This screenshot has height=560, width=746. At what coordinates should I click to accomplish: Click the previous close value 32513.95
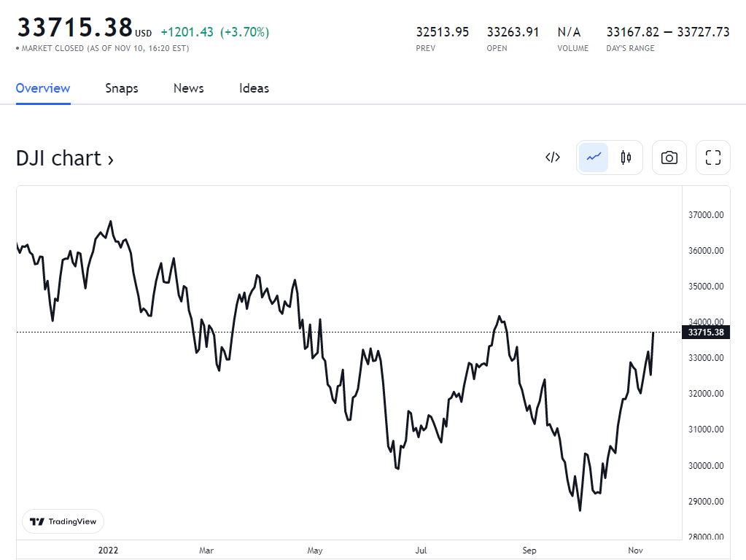443,32
